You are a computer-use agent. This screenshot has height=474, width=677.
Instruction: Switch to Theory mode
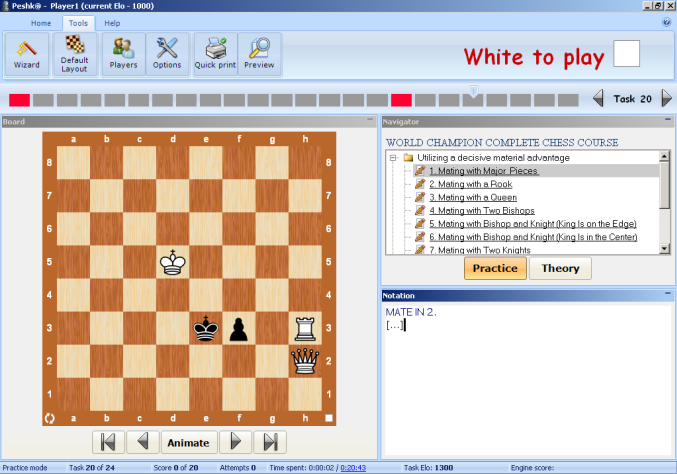click(x=560, y=268)
